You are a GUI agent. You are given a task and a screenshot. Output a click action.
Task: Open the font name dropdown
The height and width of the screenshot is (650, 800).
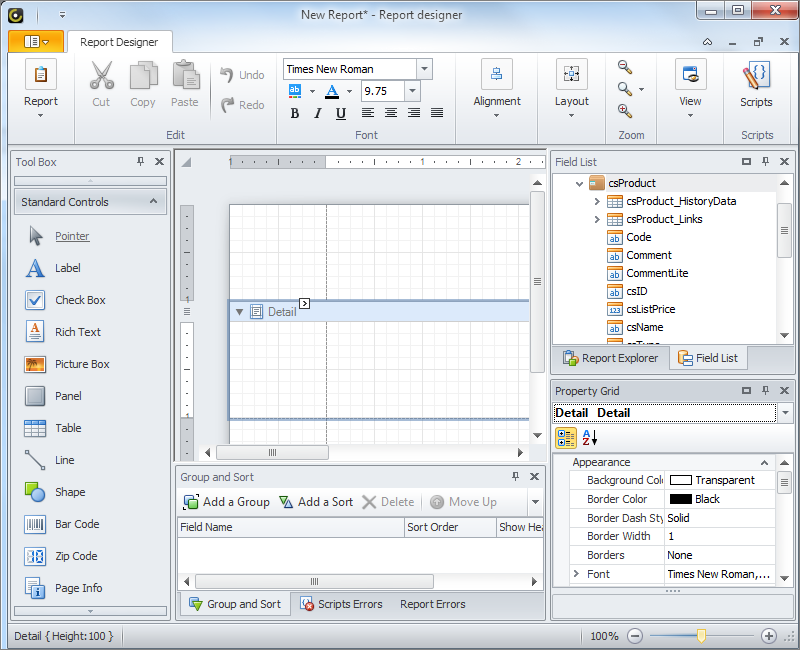(425, 69)
